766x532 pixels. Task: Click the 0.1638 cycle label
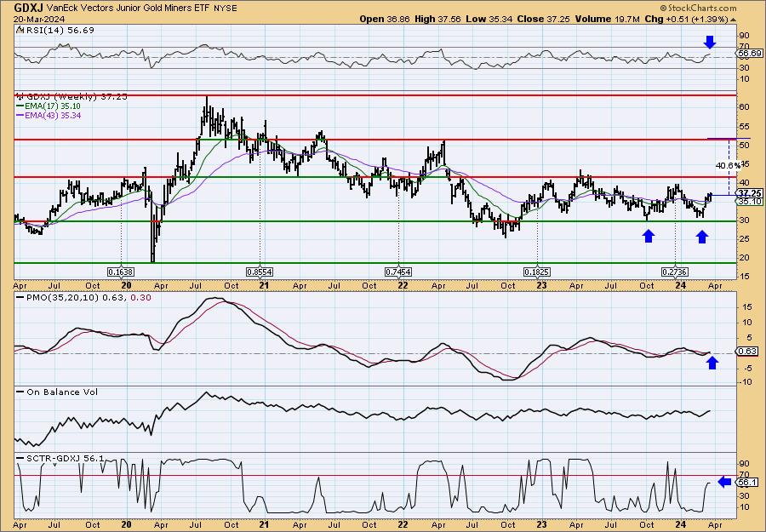(x=121, y=272)
